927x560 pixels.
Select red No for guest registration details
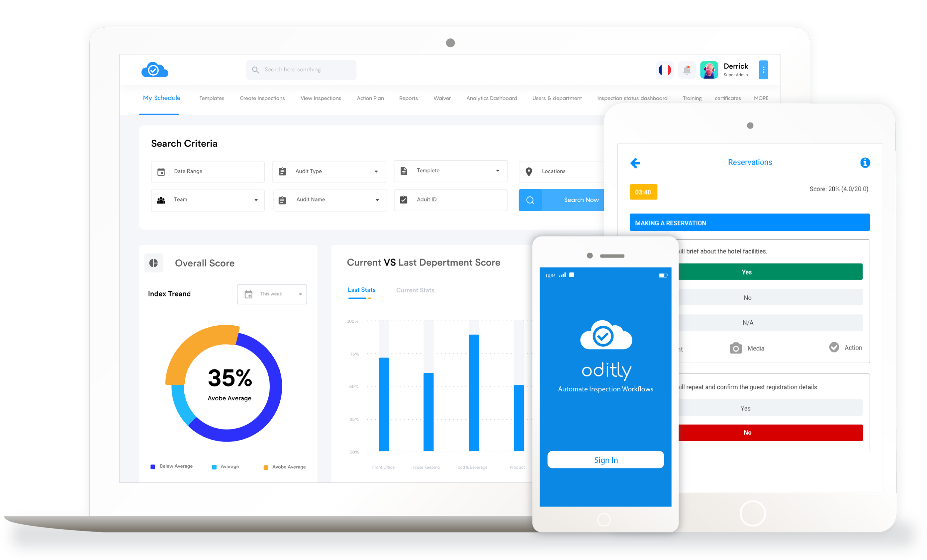coord(770,433)
